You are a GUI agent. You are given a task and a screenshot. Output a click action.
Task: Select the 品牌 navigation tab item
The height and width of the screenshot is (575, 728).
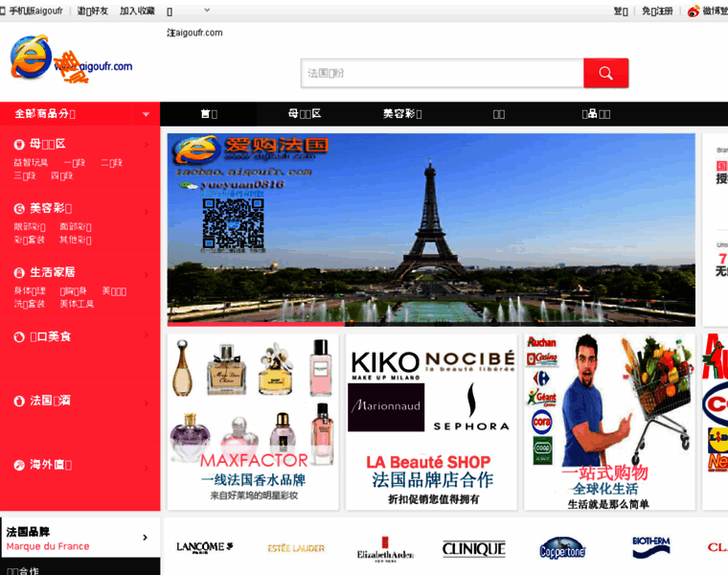pos(596,114)
